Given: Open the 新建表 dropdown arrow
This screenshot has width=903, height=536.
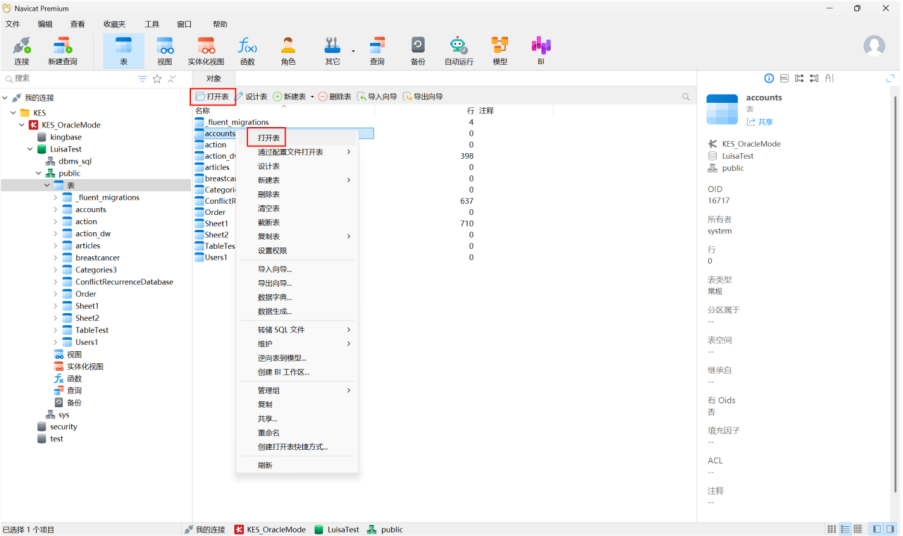Looking at the screenshot, I should click(310, 97).
